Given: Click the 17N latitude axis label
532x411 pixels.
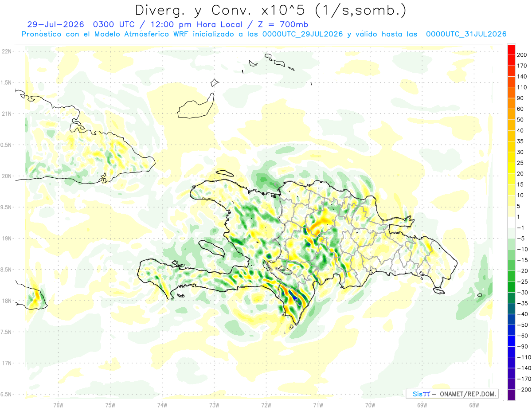Looking at the screenshot, I should [x=7, y=363].
